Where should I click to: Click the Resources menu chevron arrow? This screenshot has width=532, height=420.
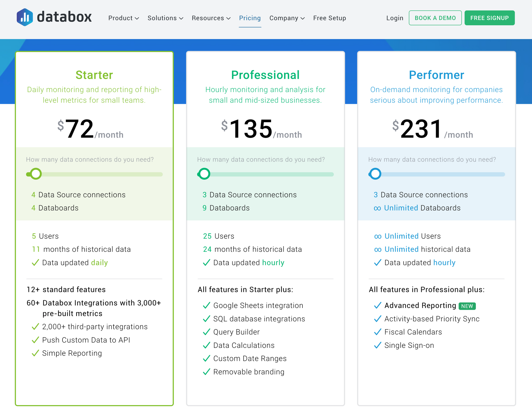(228, 18)
